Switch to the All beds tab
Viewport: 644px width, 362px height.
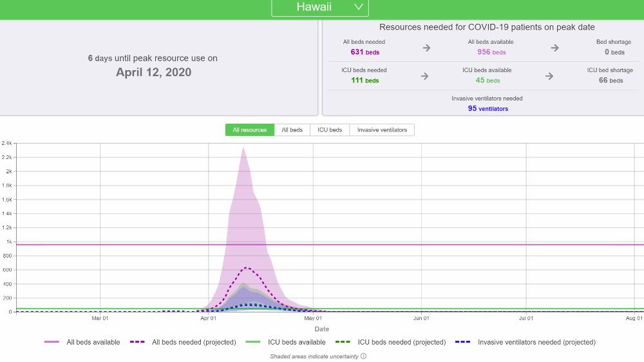pos(292,130)
